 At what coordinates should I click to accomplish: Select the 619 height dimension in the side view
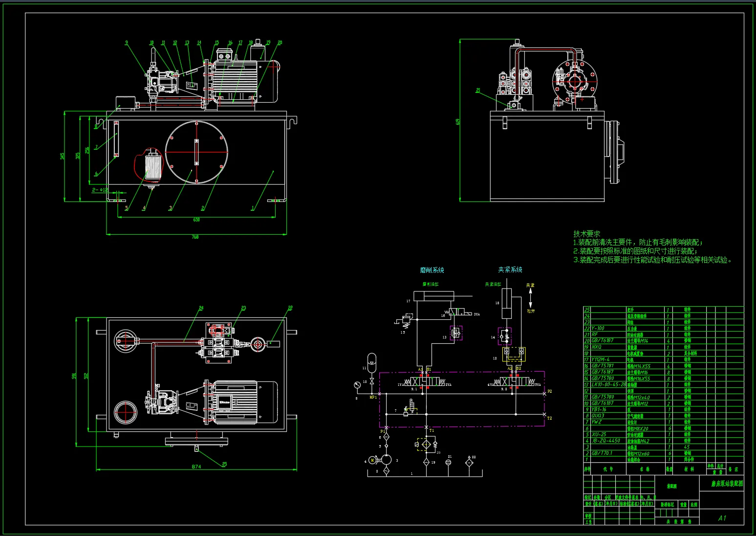point(458,121)
